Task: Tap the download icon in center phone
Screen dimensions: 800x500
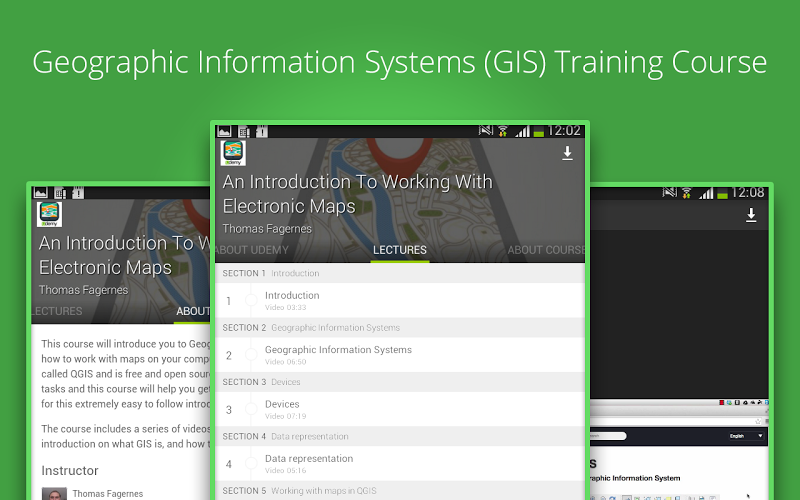Action: point(567,153)
